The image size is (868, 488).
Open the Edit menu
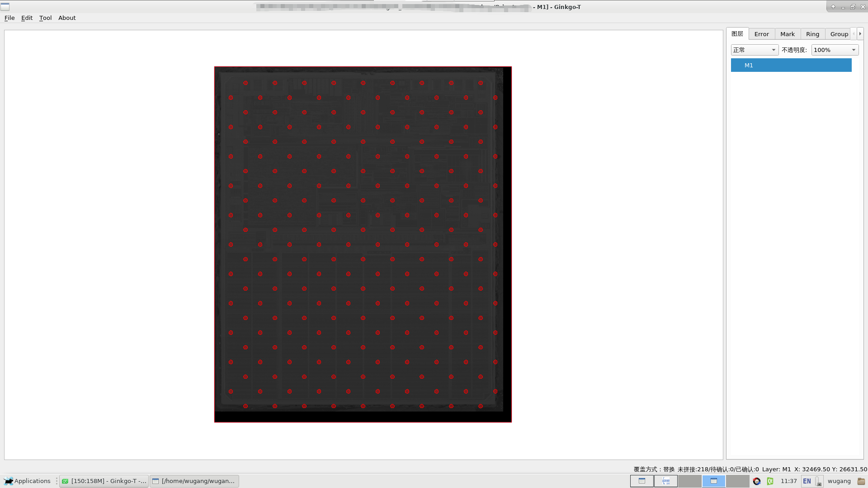coord(27,18)
